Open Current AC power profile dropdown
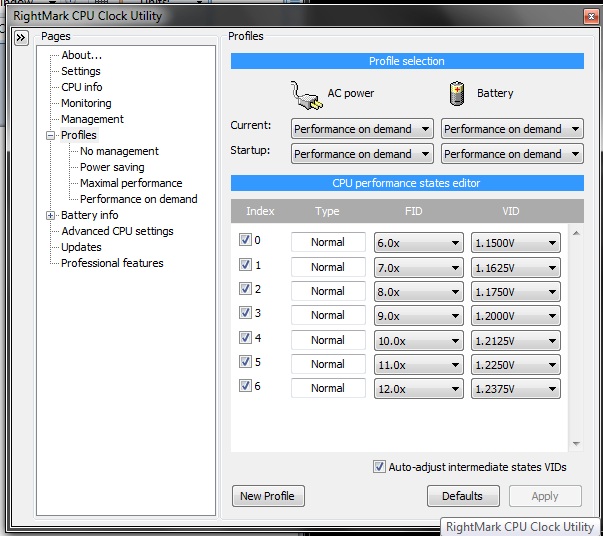The width and height of the screenshot is (603, 536). point(362,129)
